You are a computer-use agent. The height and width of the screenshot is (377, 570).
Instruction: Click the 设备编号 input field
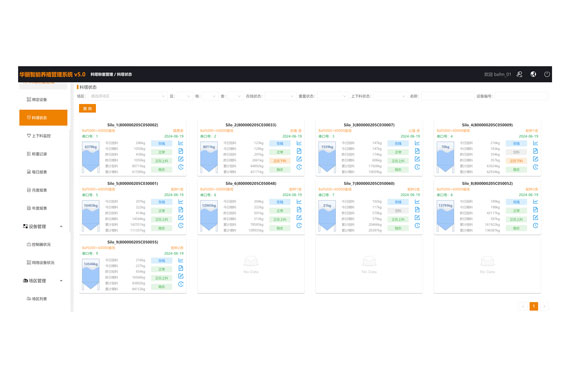[x=521, y=96]
